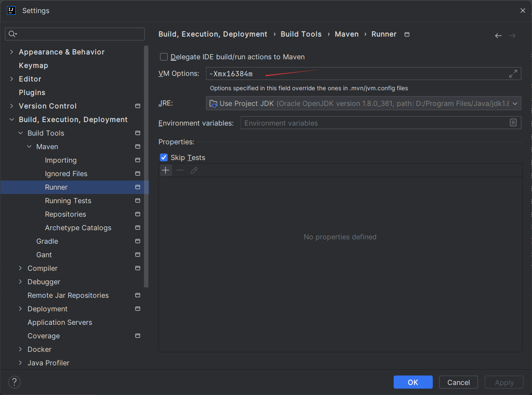Click project-level icon on Maven row

tap(137, 146)
